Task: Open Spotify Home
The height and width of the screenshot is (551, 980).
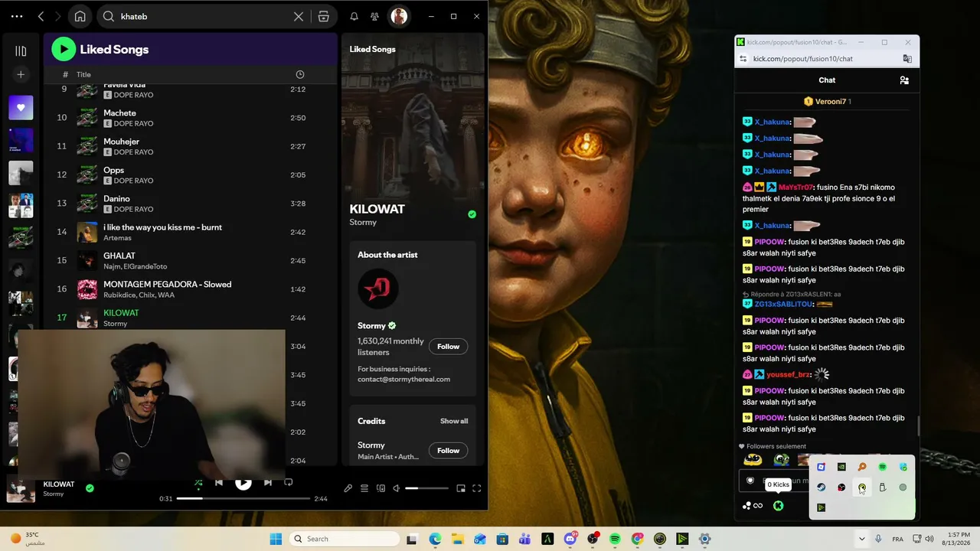Action: tap(80, 16)
